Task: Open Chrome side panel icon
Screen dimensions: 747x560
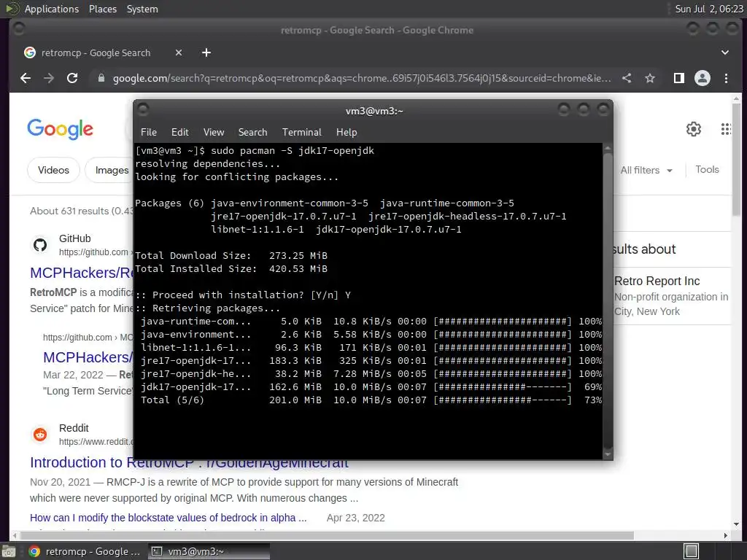Action: pyautogui.click(x=679, y=78)
